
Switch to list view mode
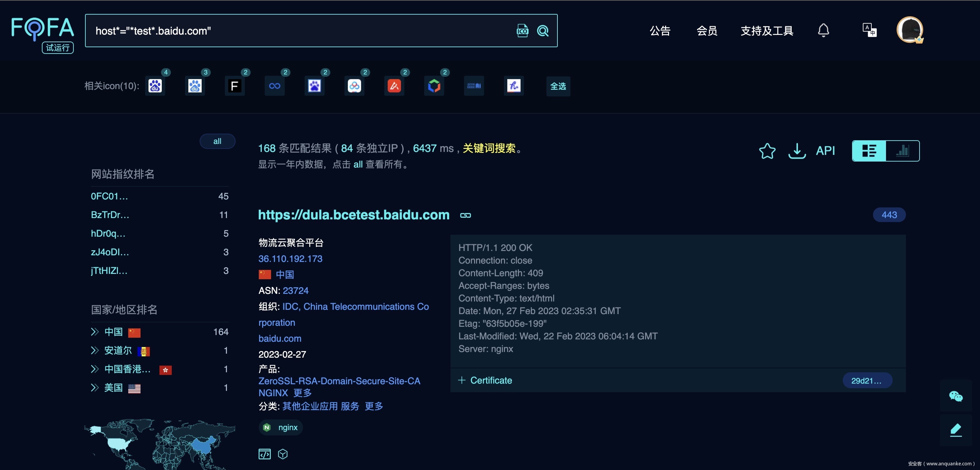869,151
